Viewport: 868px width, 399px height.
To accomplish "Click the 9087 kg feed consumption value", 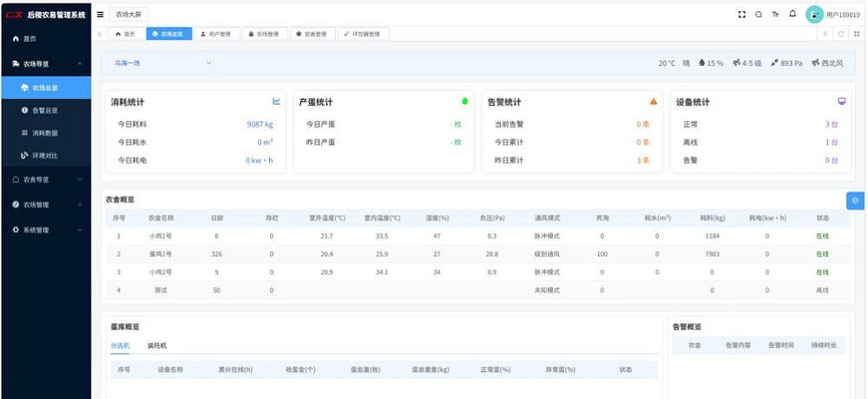I will [260, 125].
